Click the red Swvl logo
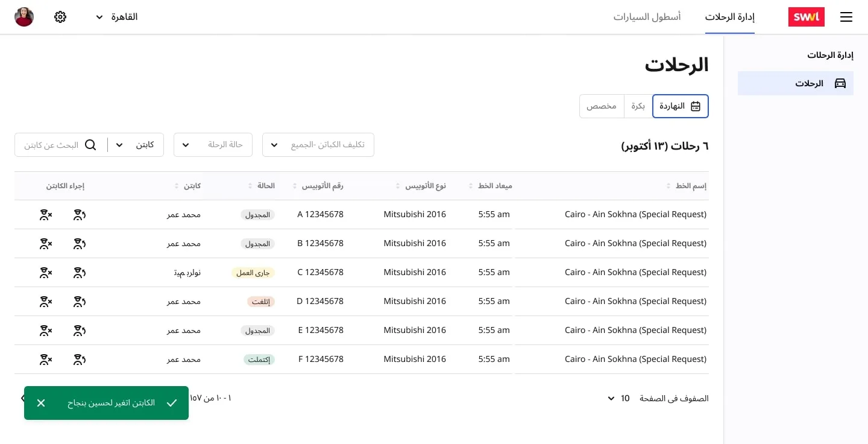 tap(806, 17)
